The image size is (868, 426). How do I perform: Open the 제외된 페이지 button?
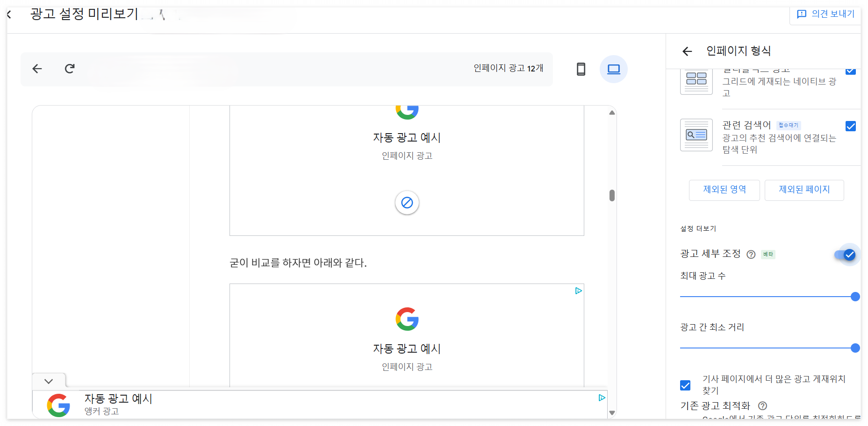(x=804, y=190)
